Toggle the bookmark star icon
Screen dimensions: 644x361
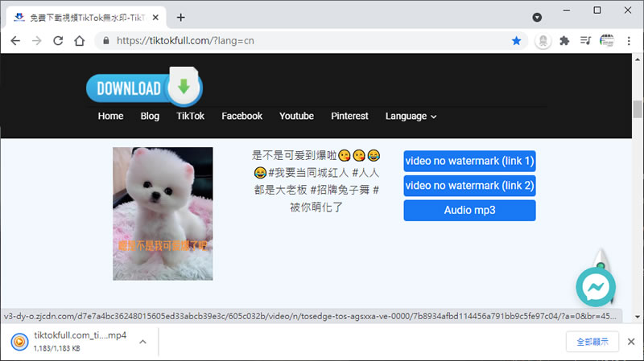pyautogui.click(x=516, y=41)
